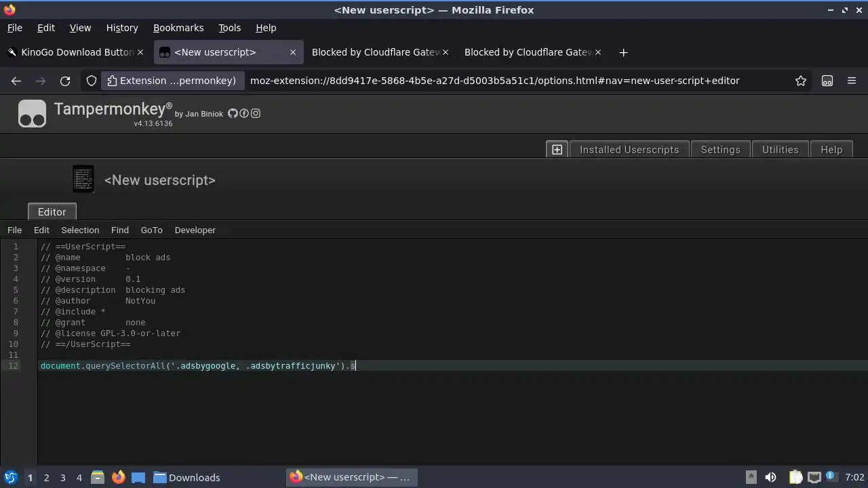Close the second Blocked by Cloudflare tab

(597, 52)
